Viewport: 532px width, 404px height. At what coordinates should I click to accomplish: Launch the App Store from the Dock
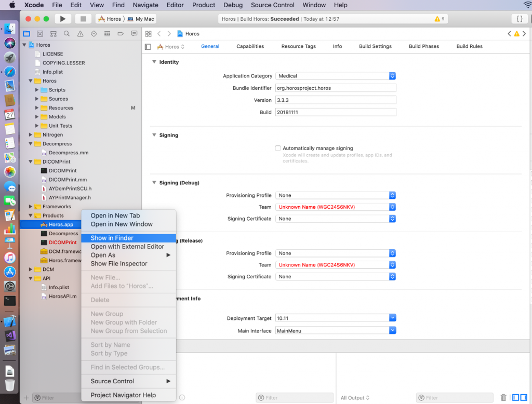[10, 272]
